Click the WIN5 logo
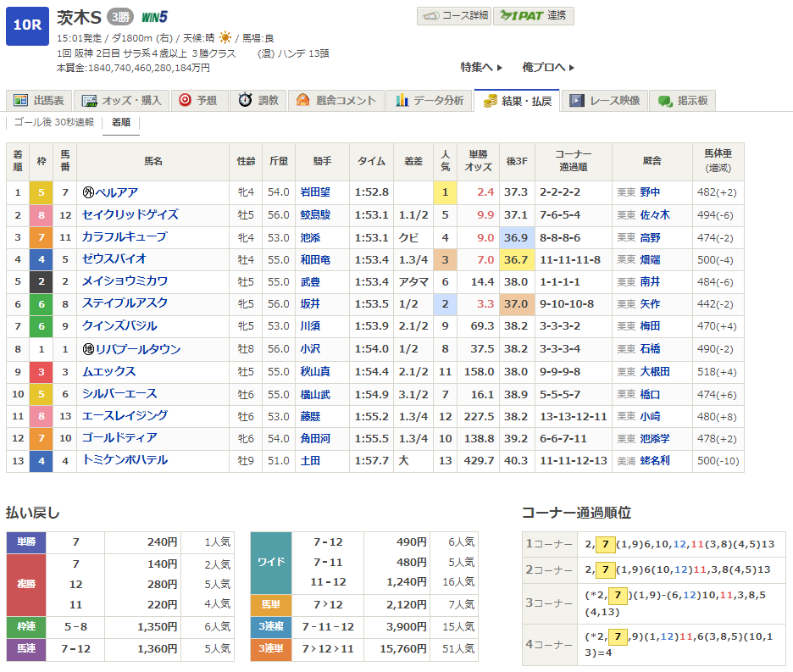Image resolution: width=793 pixels, height=672 pixels. tap(154, 17)
